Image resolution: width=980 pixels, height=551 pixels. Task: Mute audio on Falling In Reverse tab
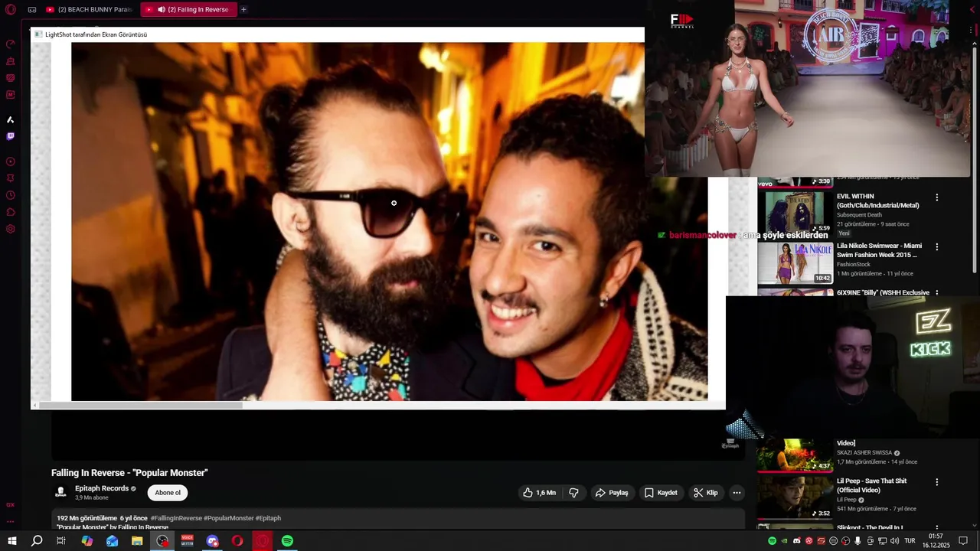pyautogui.click(x=162, y=10)
